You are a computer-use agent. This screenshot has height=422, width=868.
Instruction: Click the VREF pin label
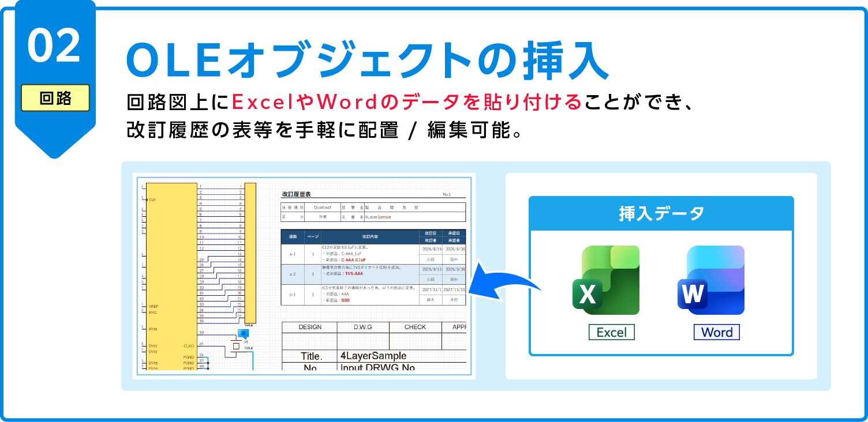click(x=153, y=306)
